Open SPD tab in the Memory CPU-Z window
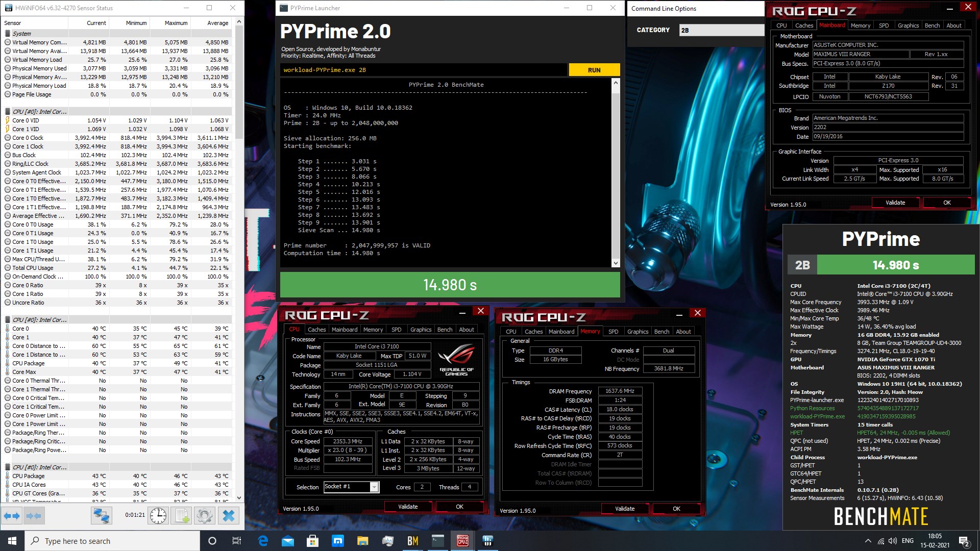The height and width of the screenshot is (551, 980). (x=613, y=332)
